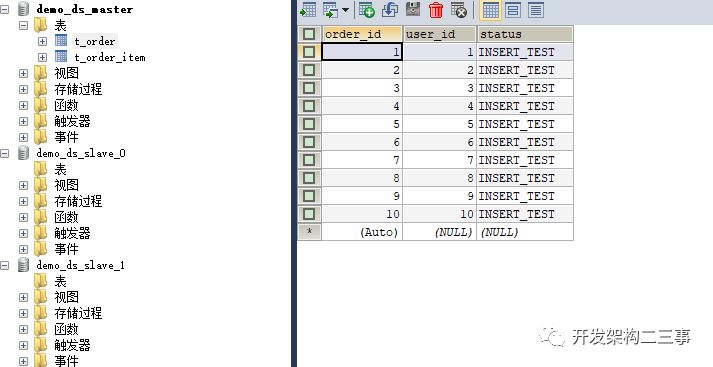Click the order_id column header

coord(362,34)
